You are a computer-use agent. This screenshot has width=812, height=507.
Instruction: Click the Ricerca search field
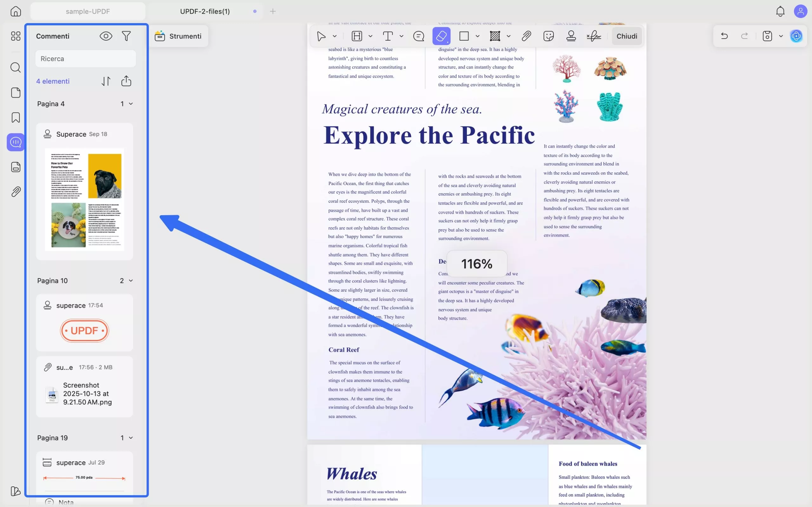coord(86,59)
